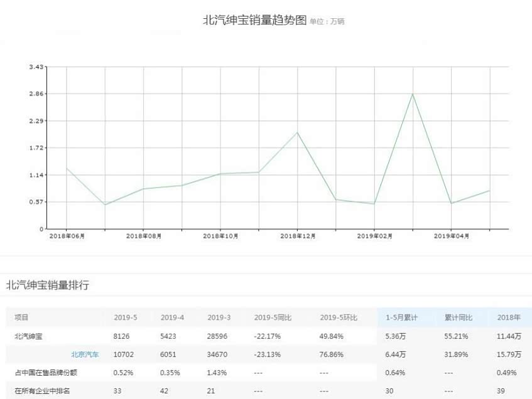
Task: Click the 项目 column header
Action: (22, 318)
